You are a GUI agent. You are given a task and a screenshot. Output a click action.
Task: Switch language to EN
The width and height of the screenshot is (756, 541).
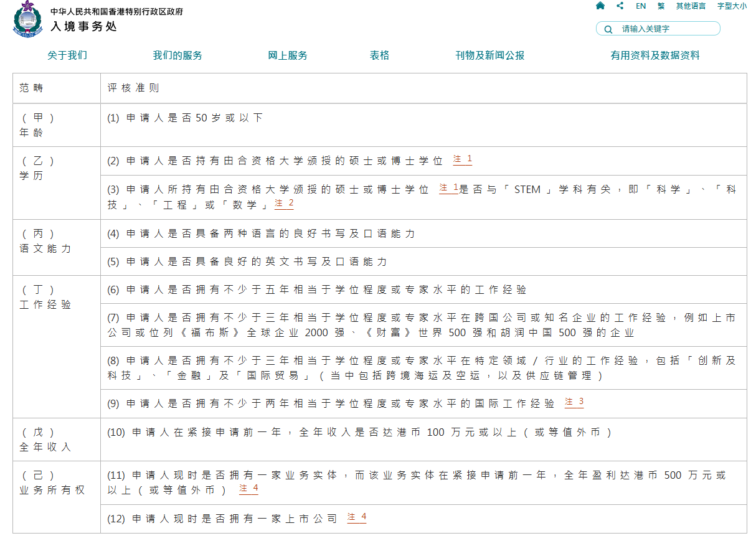point(641,6)
